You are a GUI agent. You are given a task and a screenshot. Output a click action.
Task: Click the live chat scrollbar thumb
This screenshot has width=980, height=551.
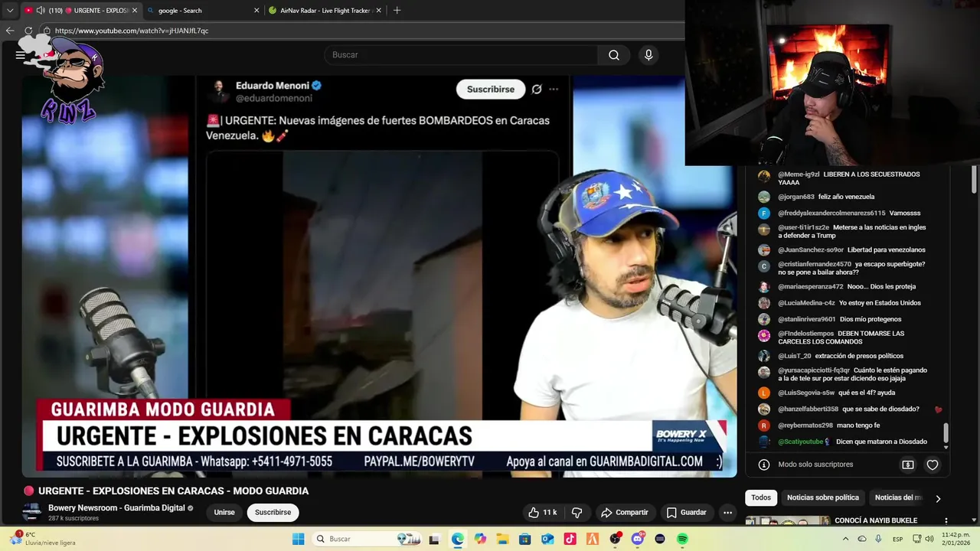pyautogui.click(x=946, y=432)
